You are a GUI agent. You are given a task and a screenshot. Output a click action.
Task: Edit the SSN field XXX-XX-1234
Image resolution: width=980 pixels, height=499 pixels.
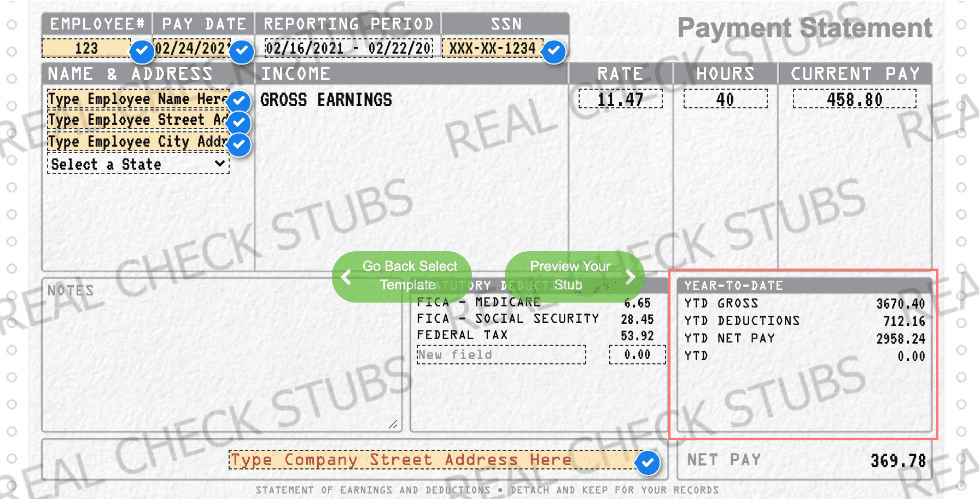click(x=493, y=48)
